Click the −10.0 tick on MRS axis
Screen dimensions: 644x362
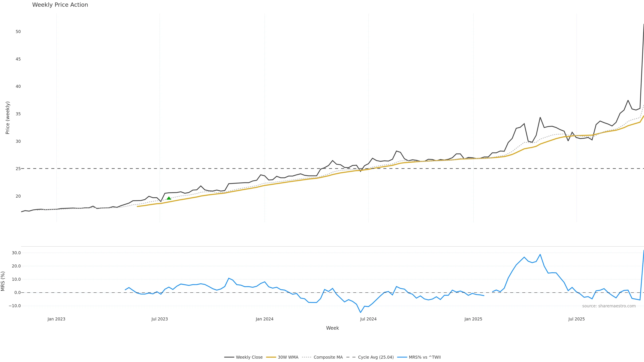point(15,306)
